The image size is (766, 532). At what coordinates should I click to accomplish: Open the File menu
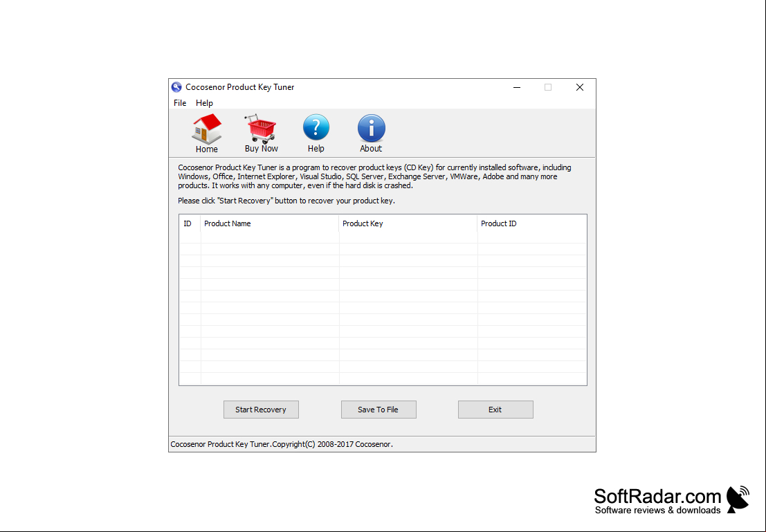coord(180,103)
